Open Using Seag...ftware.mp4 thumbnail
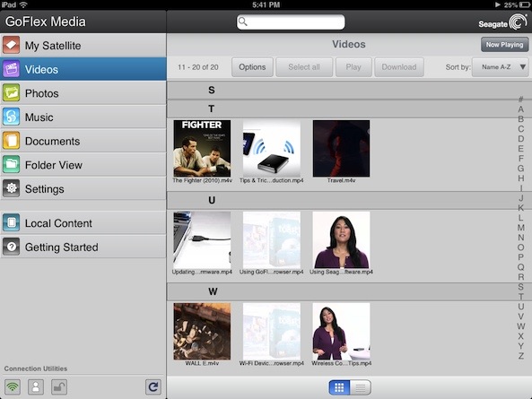The width and height of the screenshot is (532, 399). coord(341,240)
